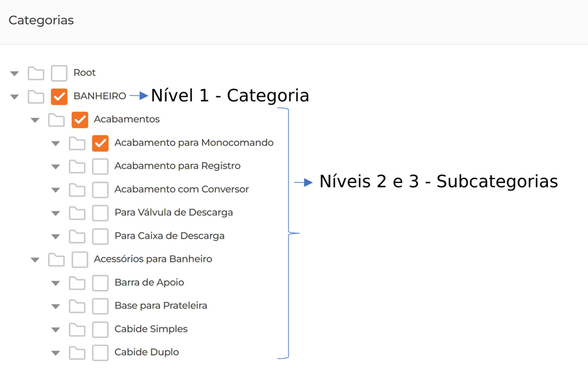The image size is (588, 374).
Task: Check the Acessórios para Banheiro checkbox
Action: [x=80, y=259]
